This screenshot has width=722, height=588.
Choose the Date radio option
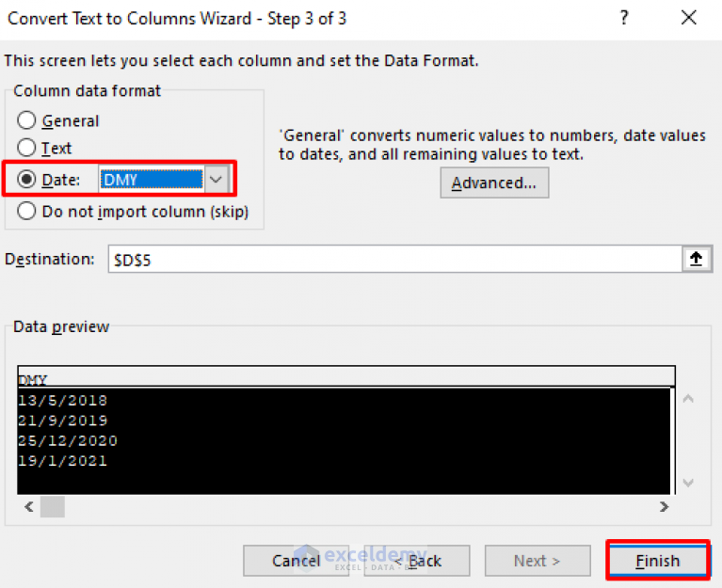(26, 180)
